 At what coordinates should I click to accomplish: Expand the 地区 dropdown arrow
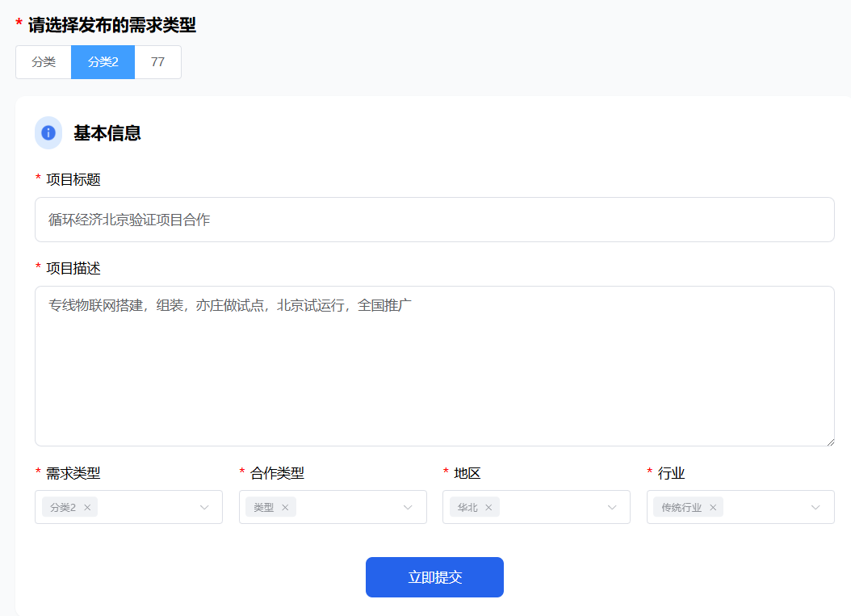pyautogui.click(x=612, y=507)
